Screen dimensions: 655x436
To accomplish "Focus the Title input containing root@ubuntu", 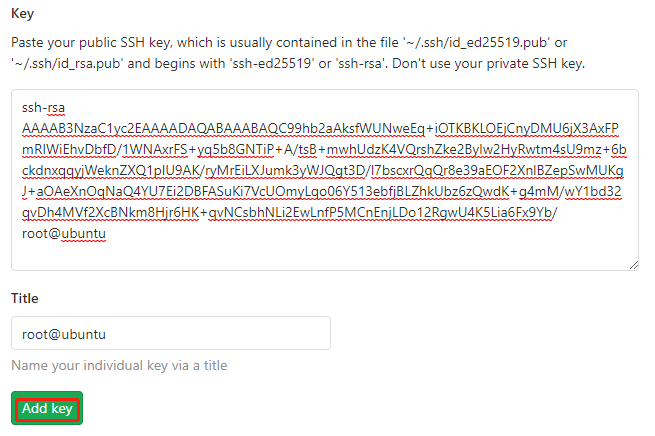I will (x=171, y=333).
